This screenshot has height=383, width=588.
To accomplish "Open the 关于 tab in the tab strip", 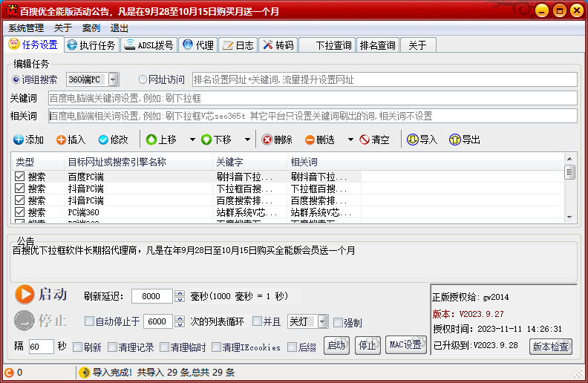I will click(x=418, y=45).
